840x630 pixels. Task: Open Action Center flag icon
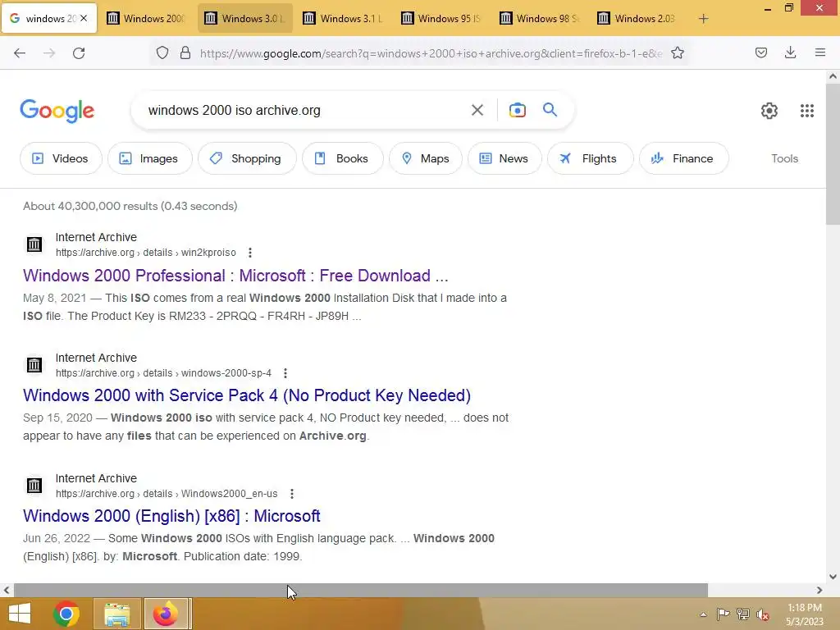click(x=723, y=614)
